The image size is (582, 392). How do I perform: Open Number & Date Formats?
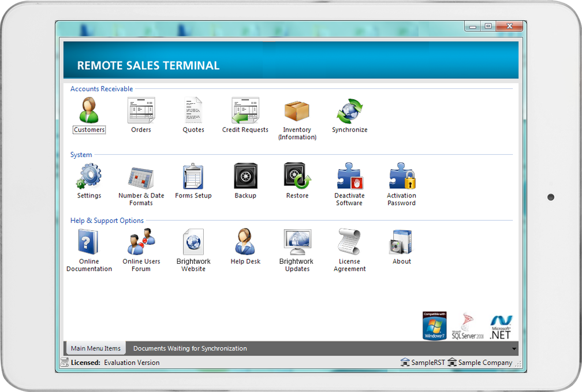(x=141, y=177)
